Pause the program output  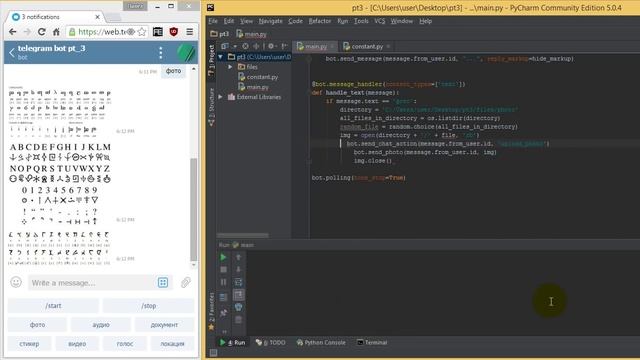tap(223, 282)
